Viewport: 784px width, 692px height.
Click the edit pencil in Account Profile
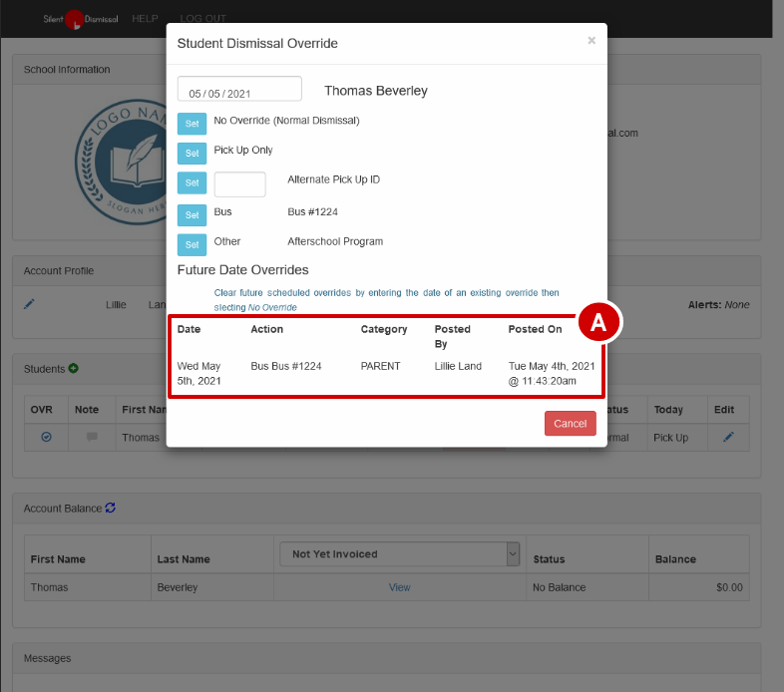click(x=29, y=304)
